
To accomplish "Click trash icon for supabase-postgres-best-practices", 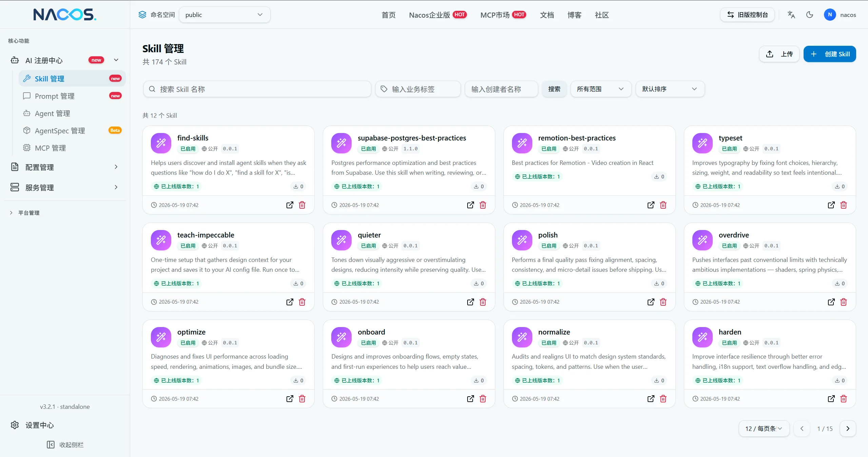I will click(483, 205).
